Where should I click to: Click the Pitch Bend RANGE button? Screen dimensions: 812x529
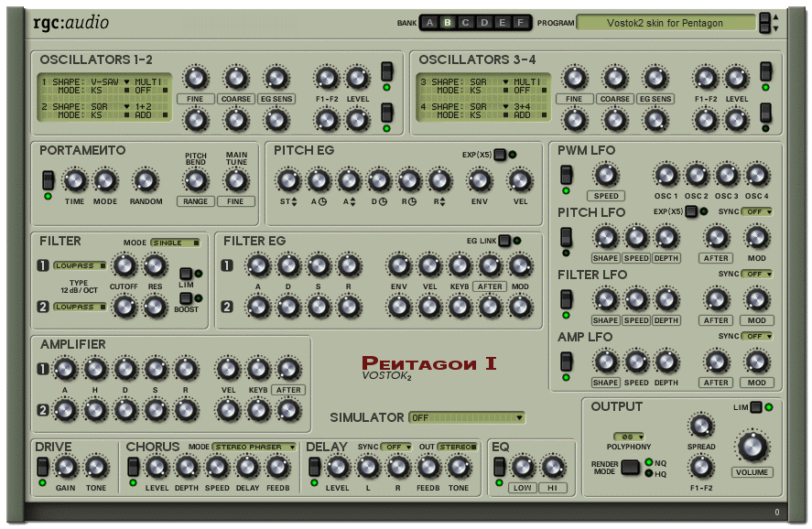click(x=195, y=201)
